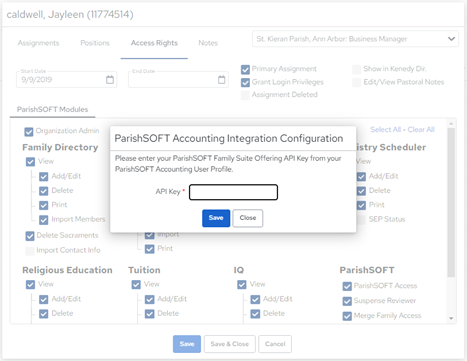Toggle Tuition Add/Edit checkbox
467x361 pixels.
[x=149, y=299]
